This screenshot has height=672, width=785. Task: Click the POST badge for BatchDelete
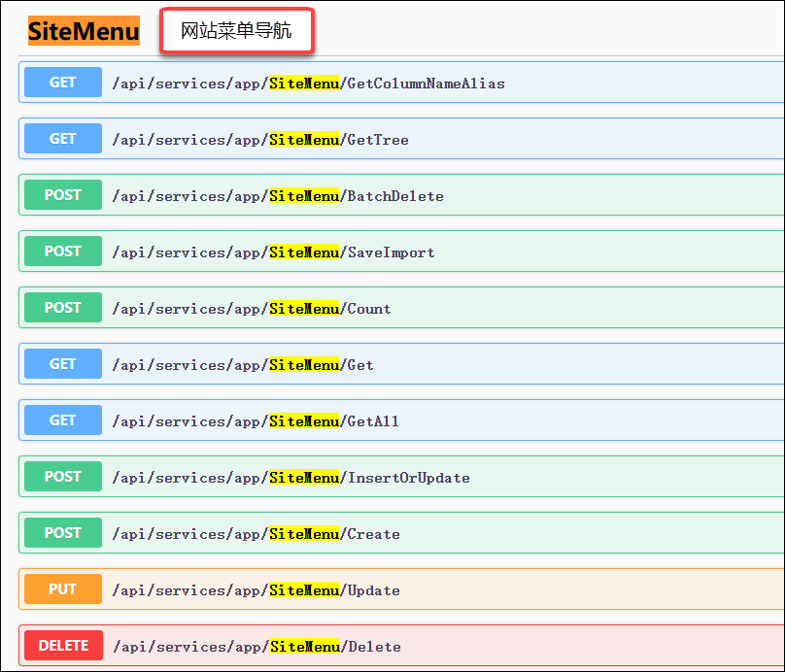click(x=63, y=194)
